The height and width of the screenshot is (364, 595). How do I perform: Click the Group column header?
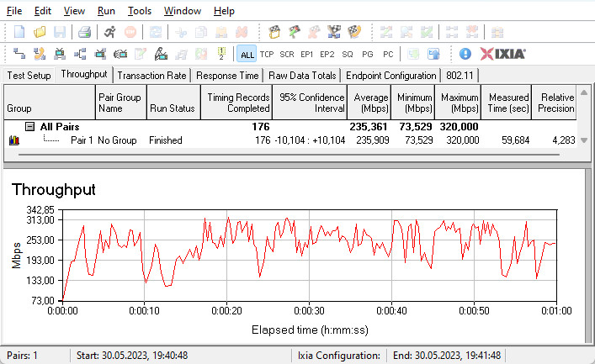coord(50,103)
